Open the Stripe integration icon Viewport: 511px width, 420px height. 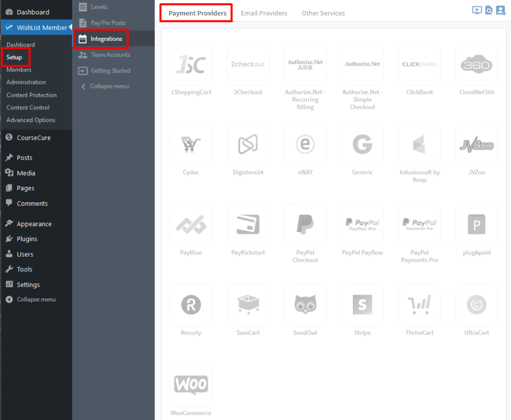click(362, 305)
